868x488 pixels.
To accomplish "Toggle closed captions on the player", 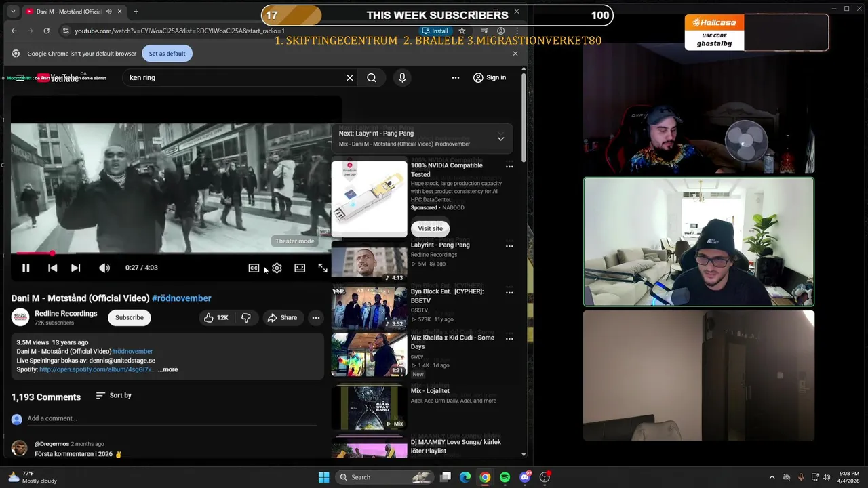I will (x=254, y=268).
